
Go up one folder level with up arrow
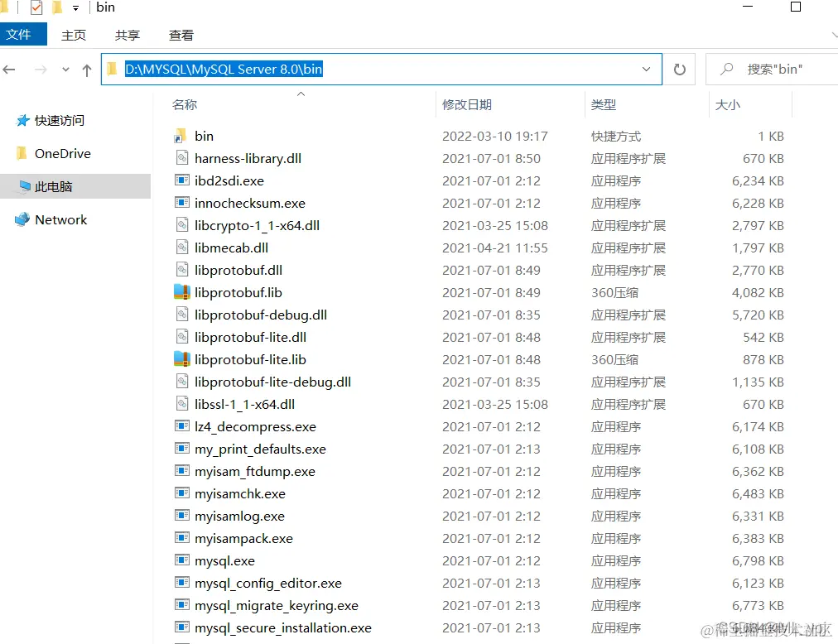[87, 70]
